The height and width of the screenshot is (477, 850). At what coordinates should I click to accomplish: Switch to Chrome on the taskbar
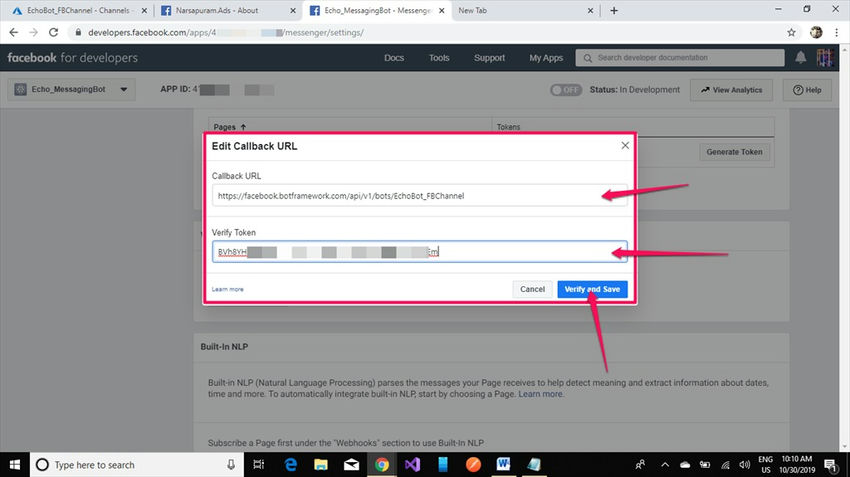(x=382, y=465)
